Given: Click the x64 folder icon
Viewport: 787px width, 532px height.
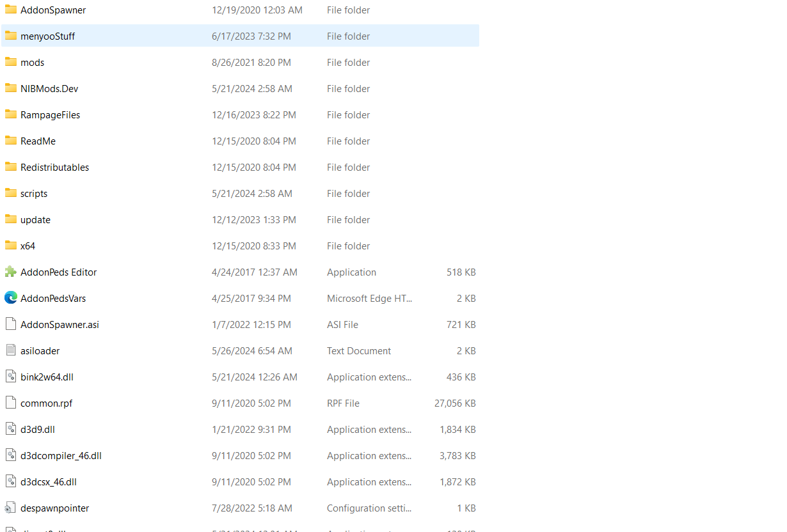Looking at the screenshot, I should pyautogui.click(x=10, y=246).
